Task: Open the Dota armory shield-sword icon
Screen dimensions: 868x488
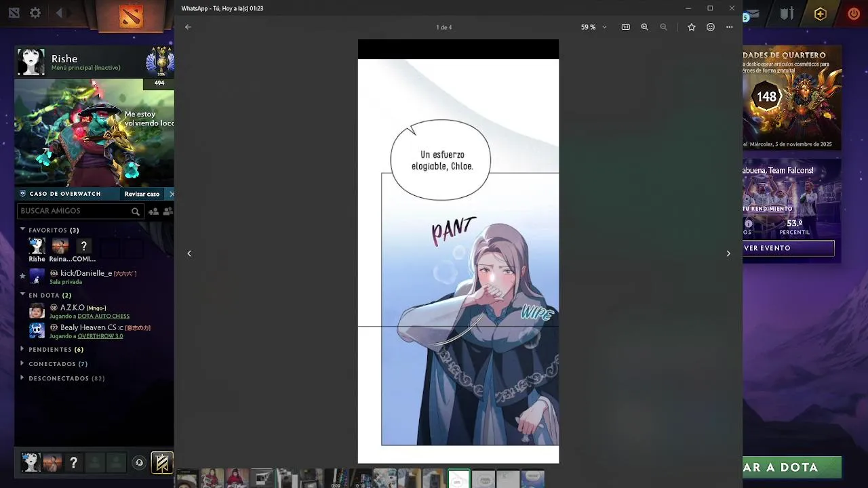Action: [x=787, y=14]
